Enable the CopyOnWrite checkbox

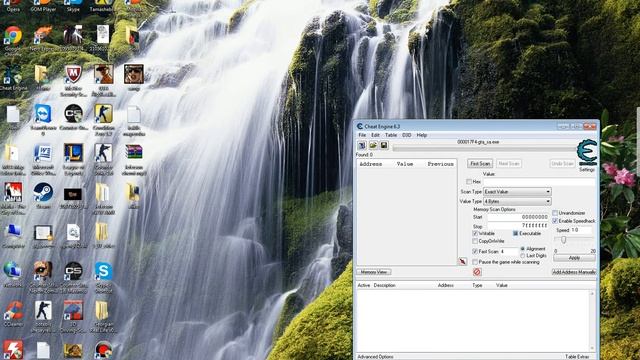point(475,241)
